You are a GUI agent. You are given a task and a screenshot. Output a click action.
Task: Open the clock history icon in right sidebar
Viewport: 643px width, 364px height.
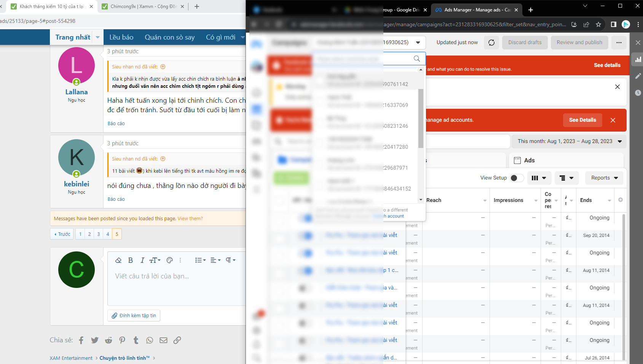638,93
